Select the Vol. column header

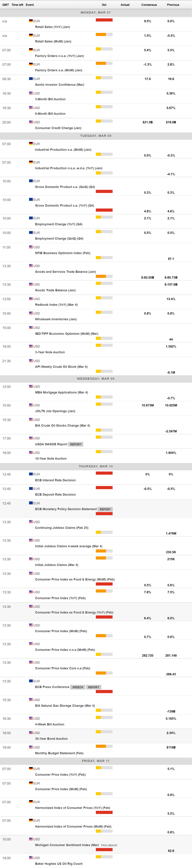point(104,5)
